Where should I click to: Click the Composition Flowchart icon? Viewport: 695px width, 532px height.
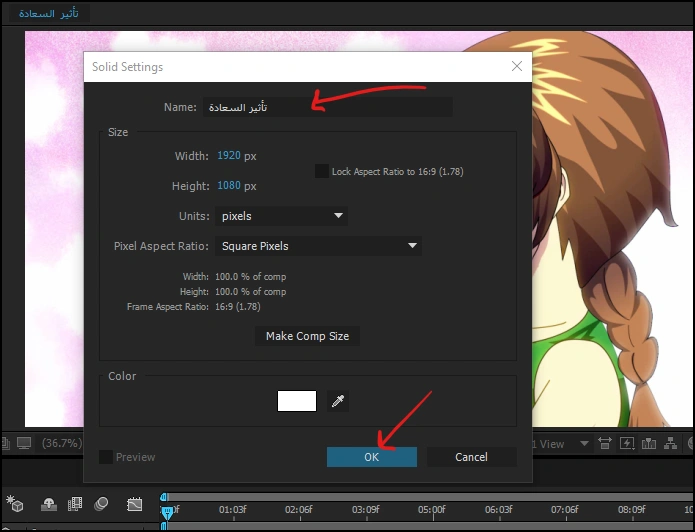pyautogui.click(x=670, y=443)
